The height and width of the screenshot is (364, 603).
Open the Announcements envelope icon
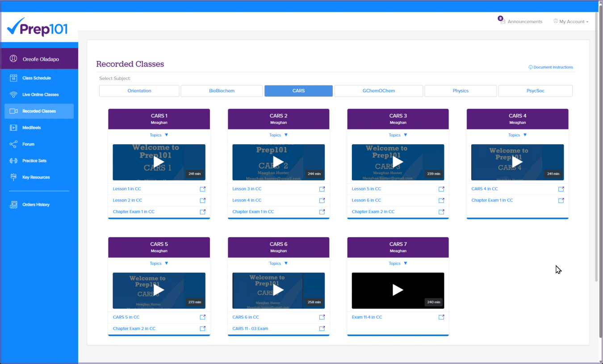pos(502,21)
